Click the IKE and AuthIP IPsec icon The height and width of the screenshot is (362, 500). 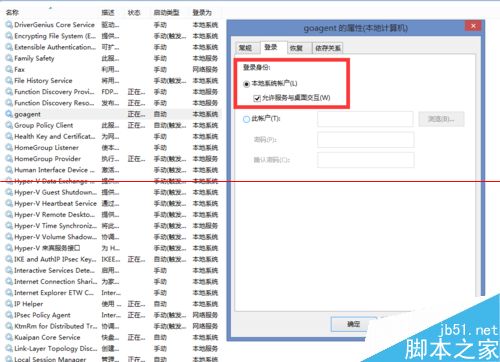point(9,259)
